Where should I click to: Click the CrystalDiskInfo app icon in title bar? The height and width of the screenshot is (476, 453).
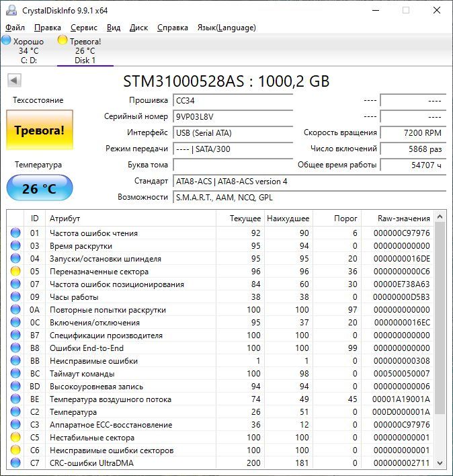pos(11,10)
